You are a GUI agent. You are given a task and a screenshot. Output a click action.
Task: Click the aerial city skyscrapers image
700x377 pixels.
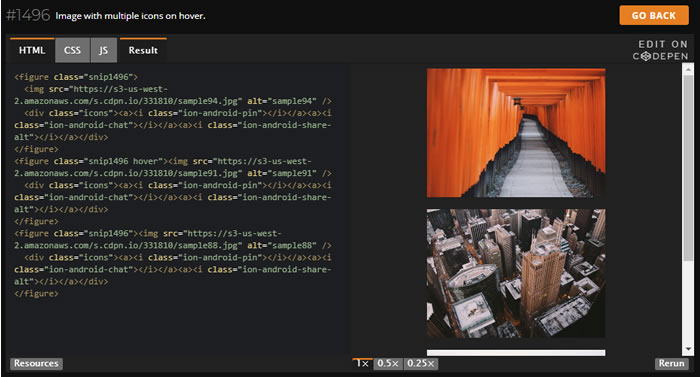pos(516,273)
